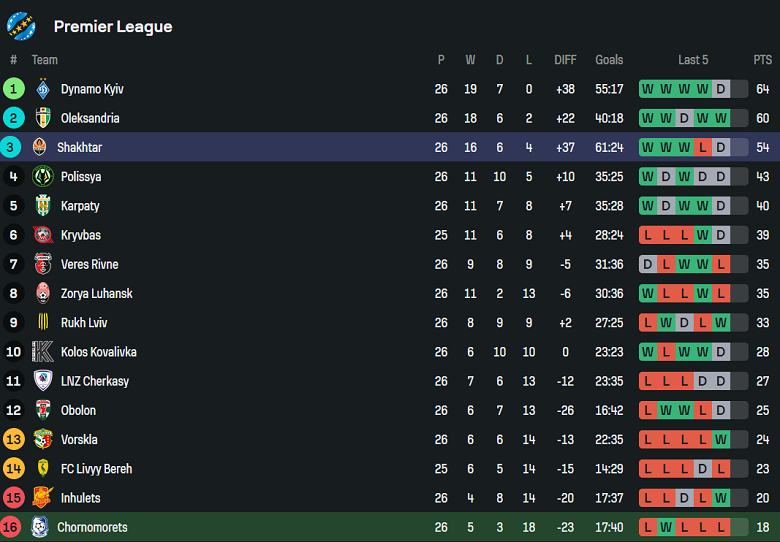Viewport: 780px width, 542px height.
Task: Click the Goals column header
Action: click(x=609, y=60)
